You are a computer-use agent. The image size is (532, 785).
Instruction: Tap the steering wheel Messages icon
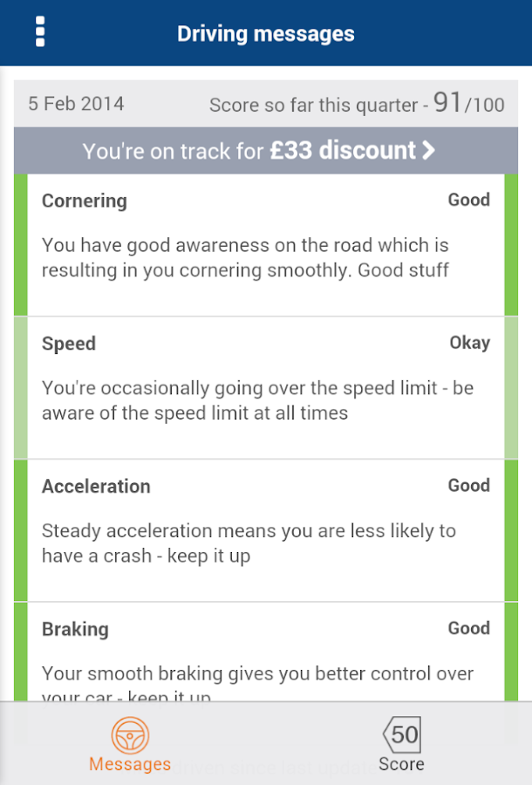point(130,734)
